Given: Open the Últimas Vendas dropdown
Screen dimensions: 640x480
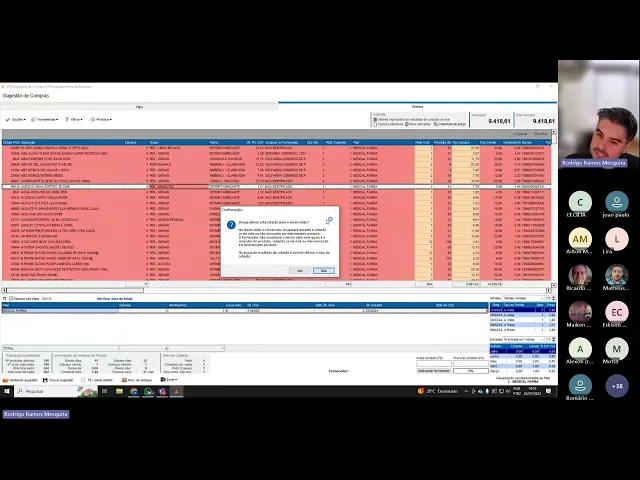Looking at the screenshot, I should pos(523,298).
